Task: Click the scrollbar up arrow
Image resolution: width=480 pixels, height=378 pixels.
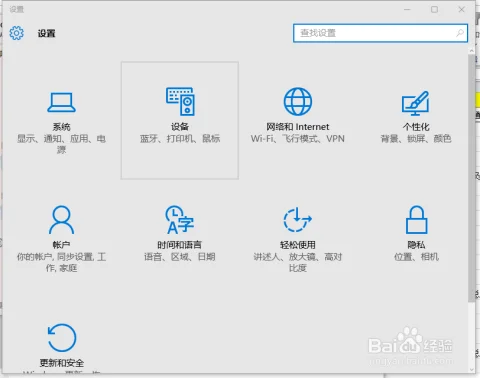Action: (x=471, y=51)
